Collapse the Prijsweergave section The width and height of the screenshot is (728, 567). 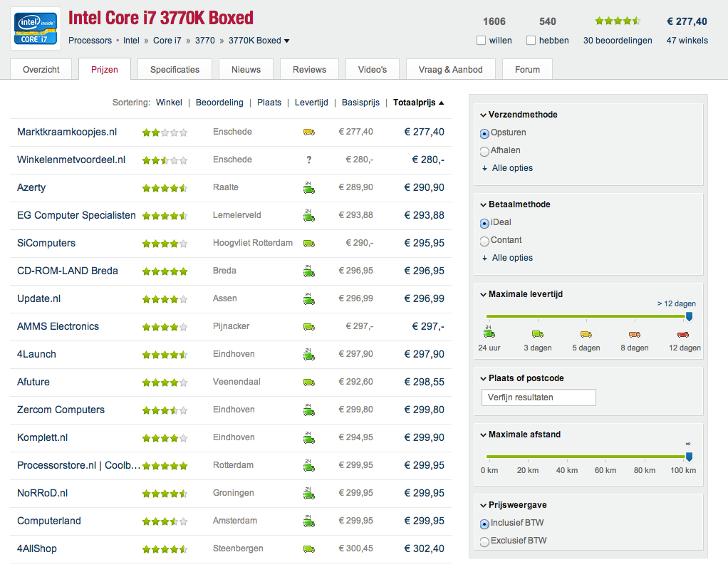click(x=484, y=505)
